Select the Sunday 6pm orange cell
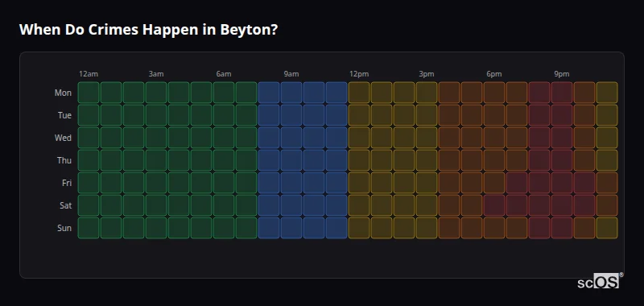The image size is (644, 306). pos(494,228)
